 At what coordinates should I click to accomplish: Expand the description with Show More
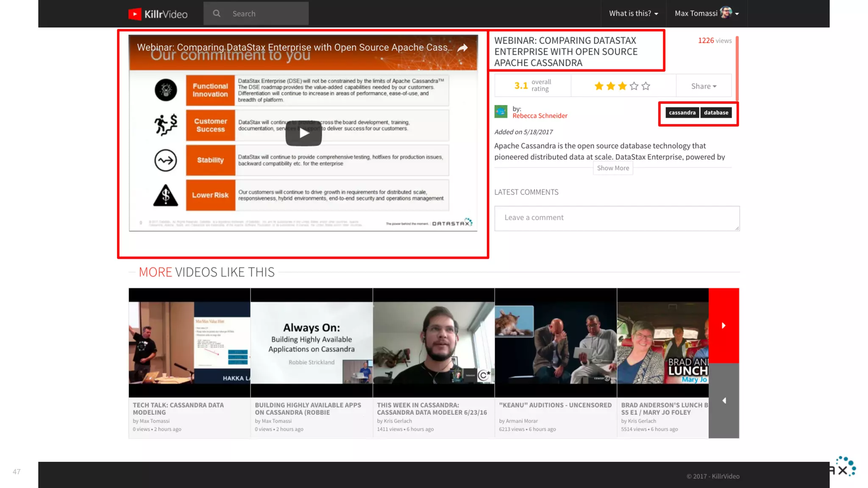(x=613, y=168)
